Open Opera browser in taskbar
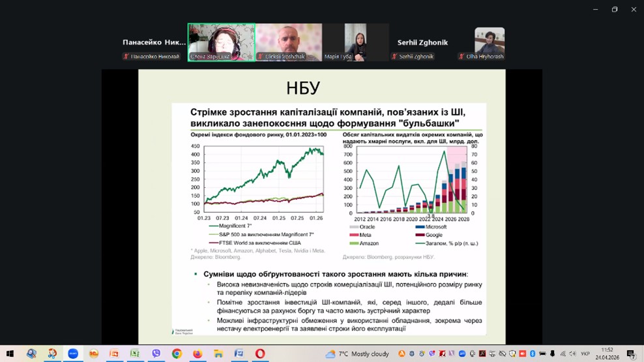 tap(260, 354)
